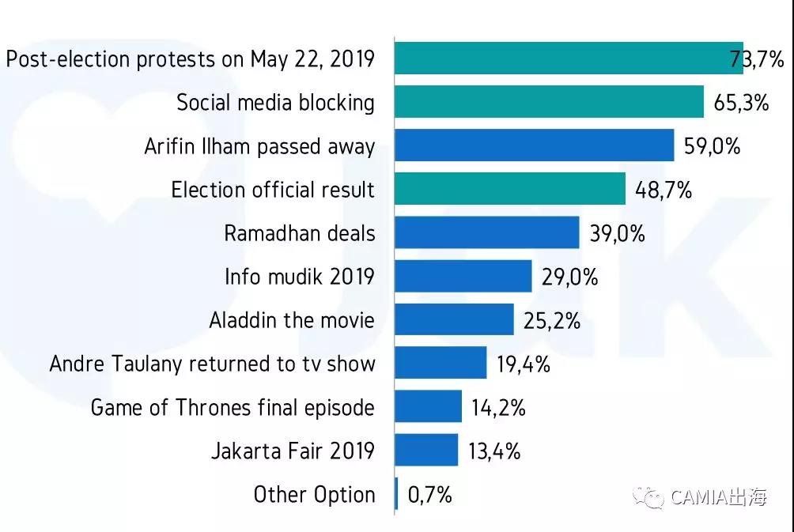
Task: Click the Info mudik 2019 bar
Action: 463,277
